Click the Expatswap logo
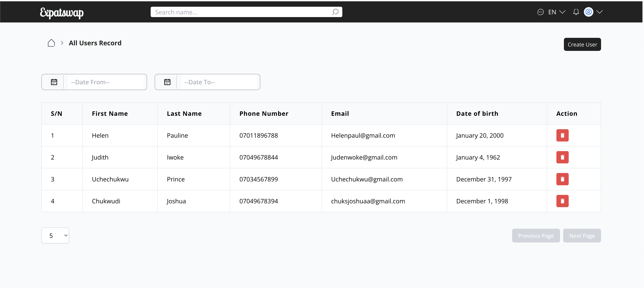The image size is (644, 288). click(62, 12)
